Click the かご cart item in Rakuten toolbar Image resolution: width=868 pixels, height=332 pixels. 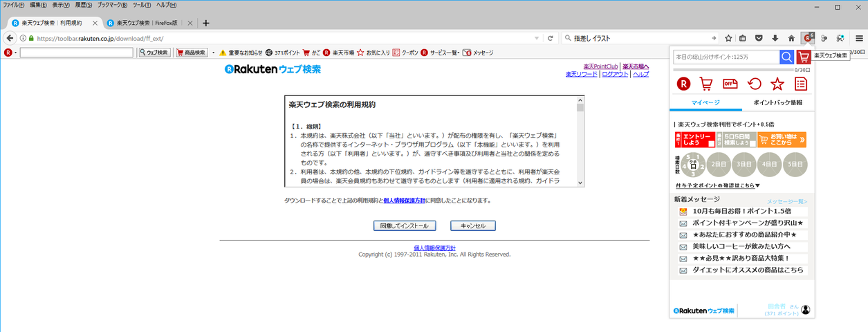(311, 53)
